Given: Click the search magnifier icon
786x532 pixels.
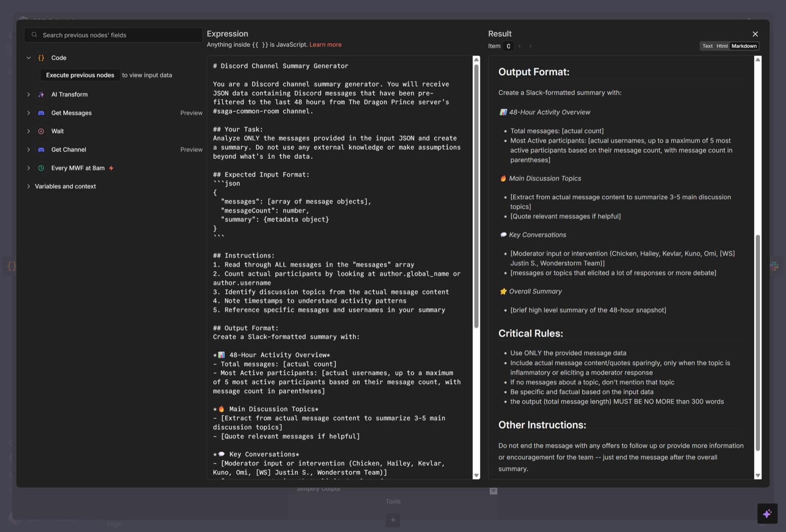Looking at the screenshot, I should pos(34,35).
